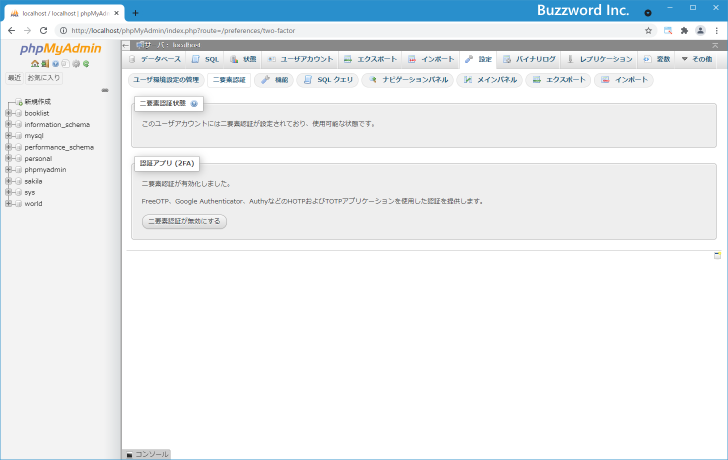Image resolution: width=728 pixels, height=460 pixels.
Task: Select メインパネル settings sub-tab
Action: [490, 80]
